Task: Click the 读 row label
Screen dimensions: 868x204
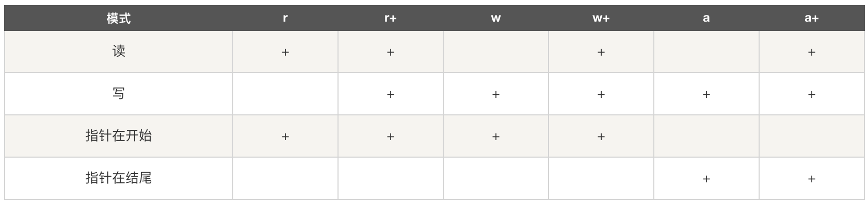Action: pyautogui.click(x=119, y=52)
